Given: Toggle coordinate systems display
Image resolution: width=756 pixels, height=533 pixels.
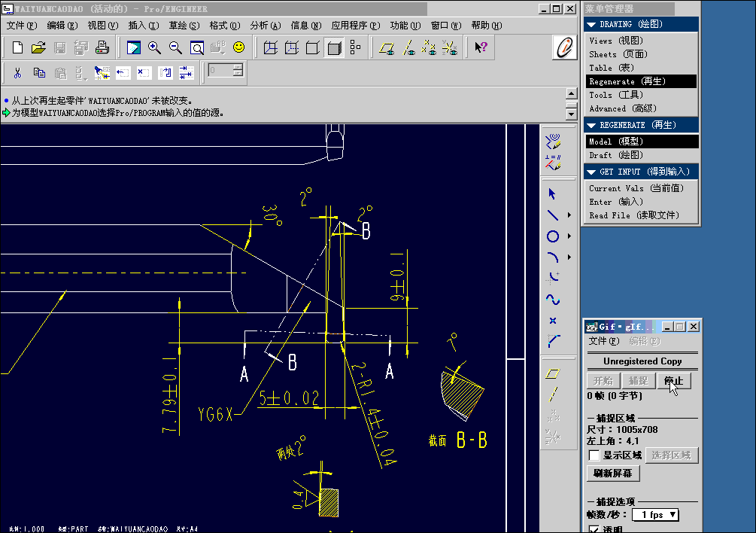Looking at the screenshot, I should [450, 47].
